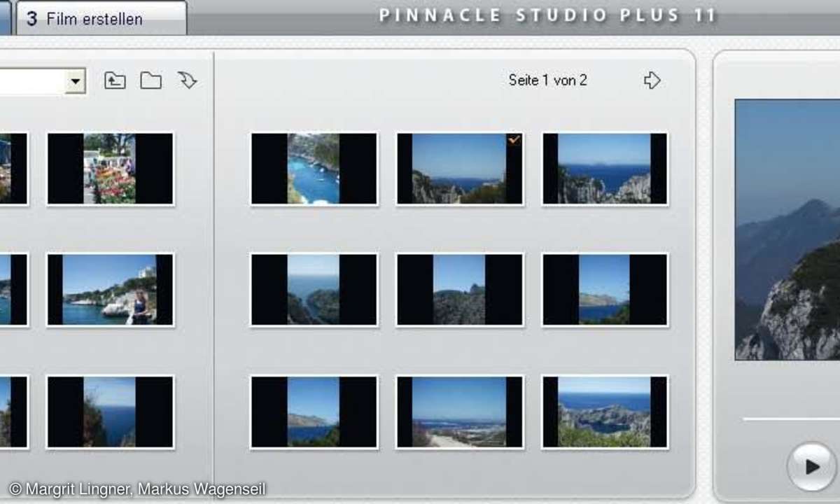The width and height of the screenshot is (840, 504).
Task: Select bottom-right thumbnail of green rocky bay
Action: click(605, 412)
